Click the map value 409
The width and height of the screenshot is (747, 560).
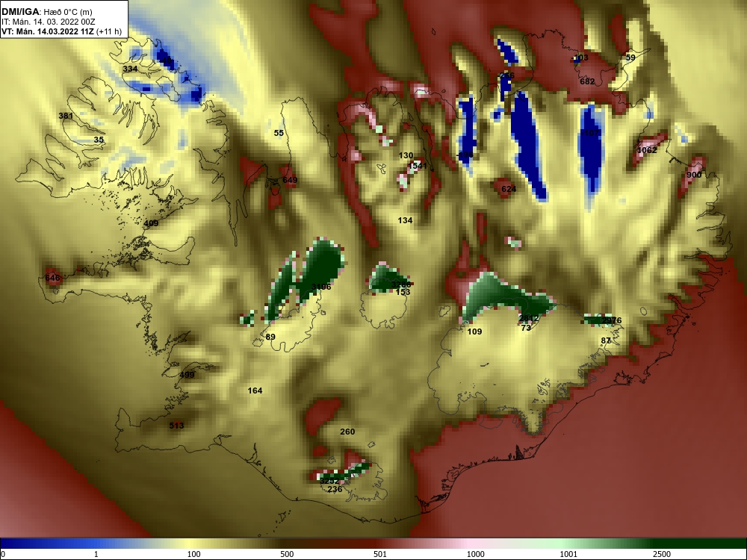click(151, 223)
